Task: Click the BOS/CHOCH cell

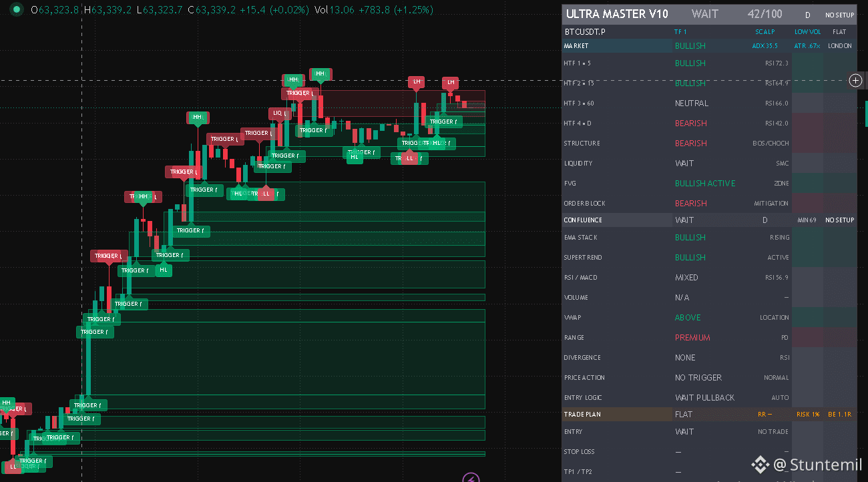Action: click(x=771, y=144)
